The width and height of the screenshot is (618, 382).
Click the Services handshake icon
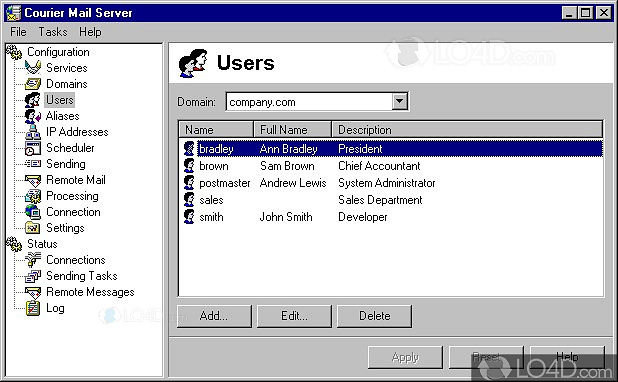pyautogui.click(x=33, y=68)
